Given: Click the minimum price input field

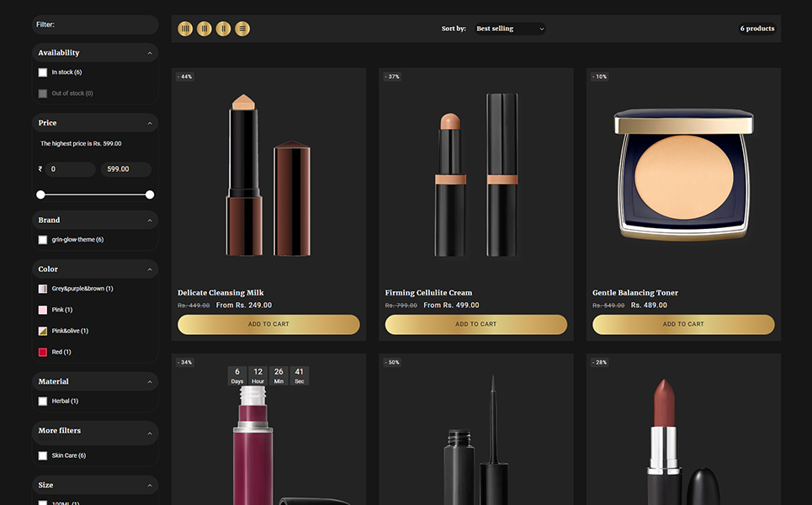Looking at the screenshot, I should (x=70, y=169).
